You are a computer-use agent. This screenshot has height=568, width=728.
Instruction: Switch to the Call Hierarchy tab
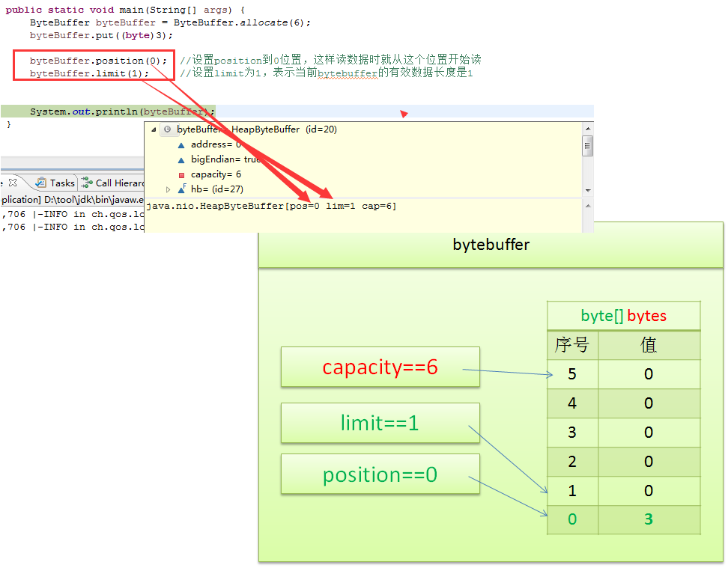(x=119, y=183)
